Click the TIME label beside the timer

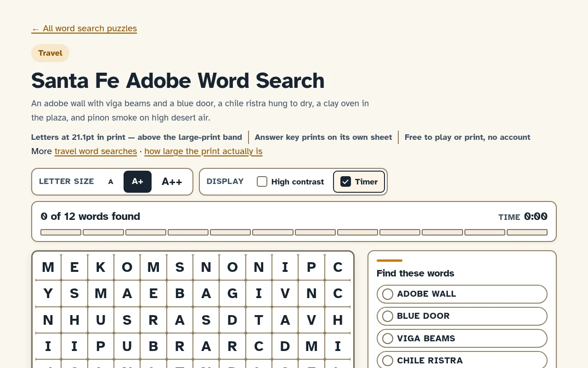click(x=509, y=217)
